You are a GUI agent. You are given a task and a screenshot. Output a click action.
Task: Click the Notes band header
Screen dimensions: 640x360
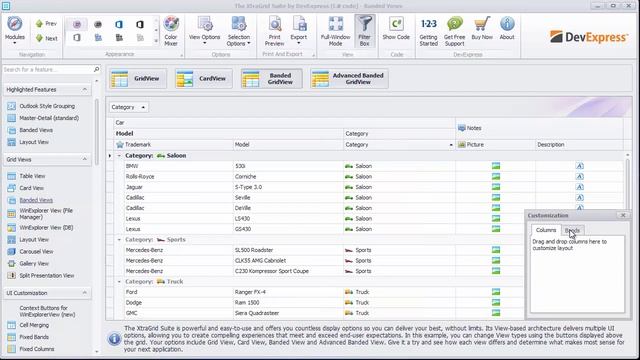(x=539, y=128)
